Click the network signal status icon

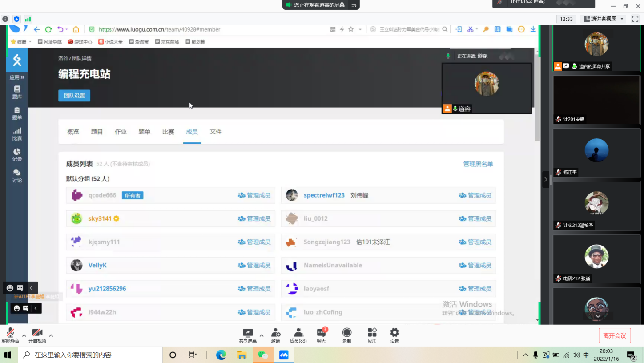tap(28, 19)
